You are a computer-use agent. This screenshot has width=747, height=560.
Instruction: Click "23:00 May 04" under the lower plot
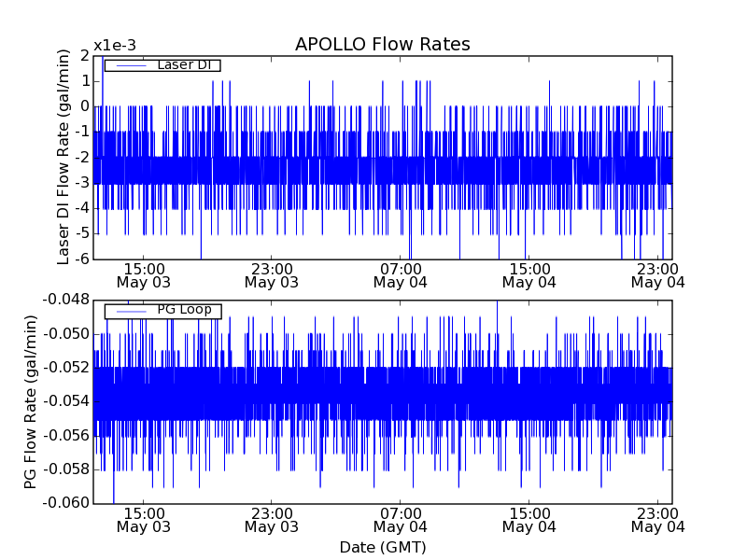(x=657, y=519)
